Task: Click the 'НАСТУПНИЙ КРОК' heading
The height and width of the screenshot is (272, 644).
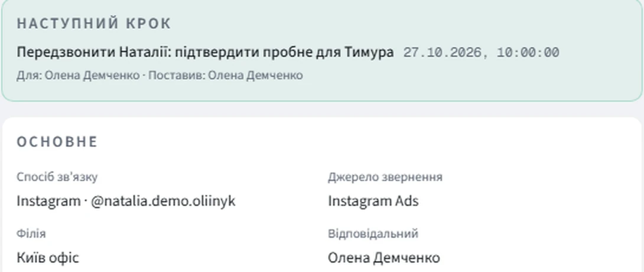Action: pos(93,24)
